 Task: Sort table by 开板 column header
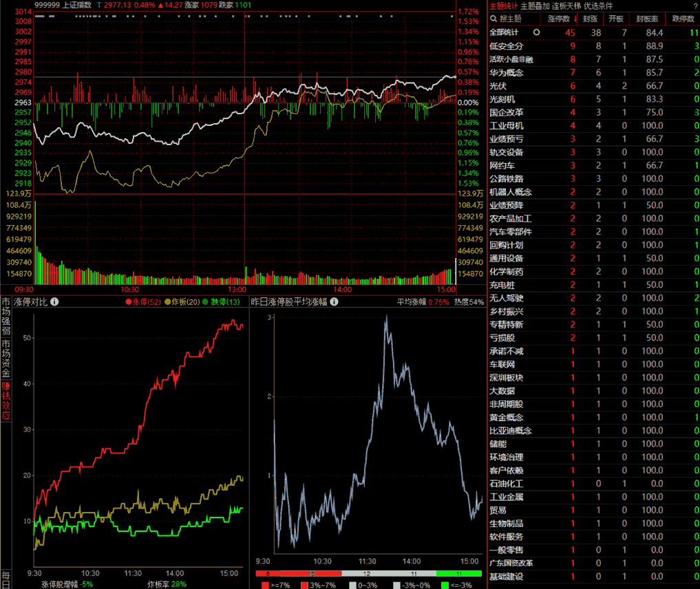pos(616,19)
